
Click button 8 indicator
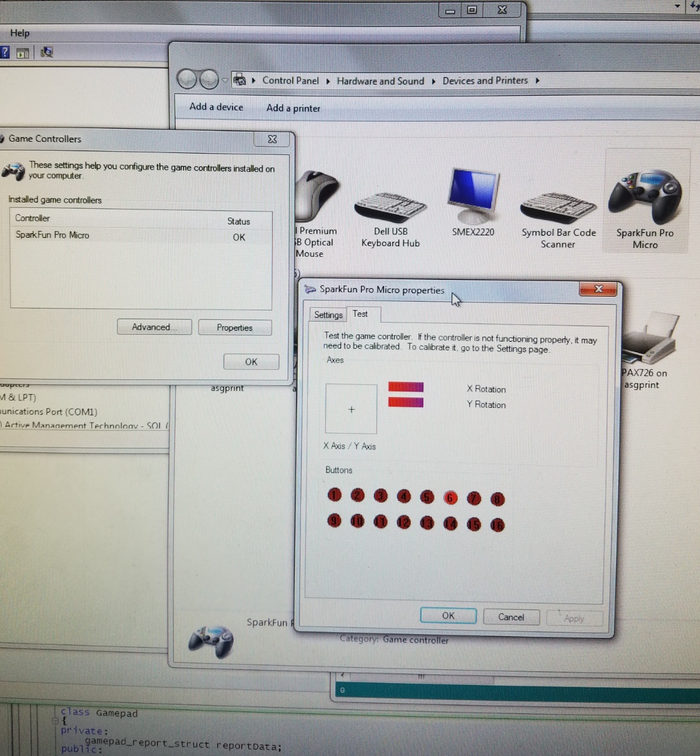click(498, 499)
